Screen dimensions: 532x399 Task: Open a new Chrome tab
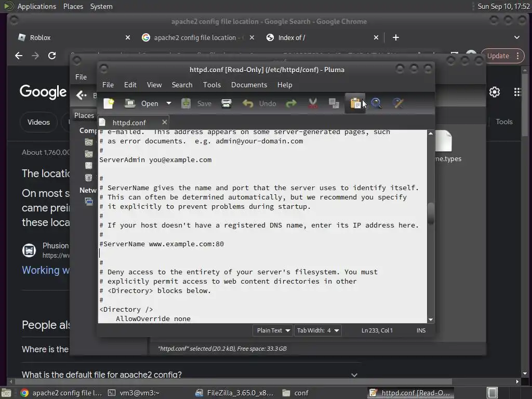point(395,37)
